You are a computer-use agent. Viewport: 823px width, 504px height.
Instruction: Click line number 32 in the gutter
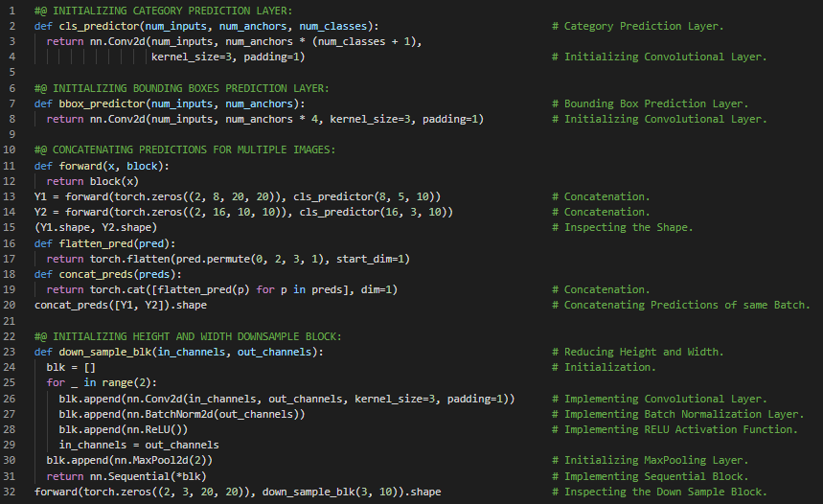click(11, 492)
